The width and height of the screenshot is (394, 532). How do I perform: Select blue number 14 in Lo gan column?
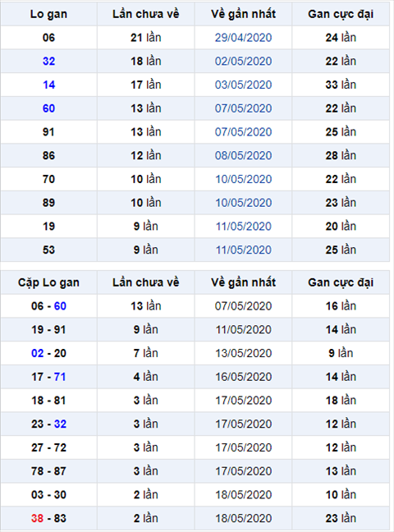[49, 85]
